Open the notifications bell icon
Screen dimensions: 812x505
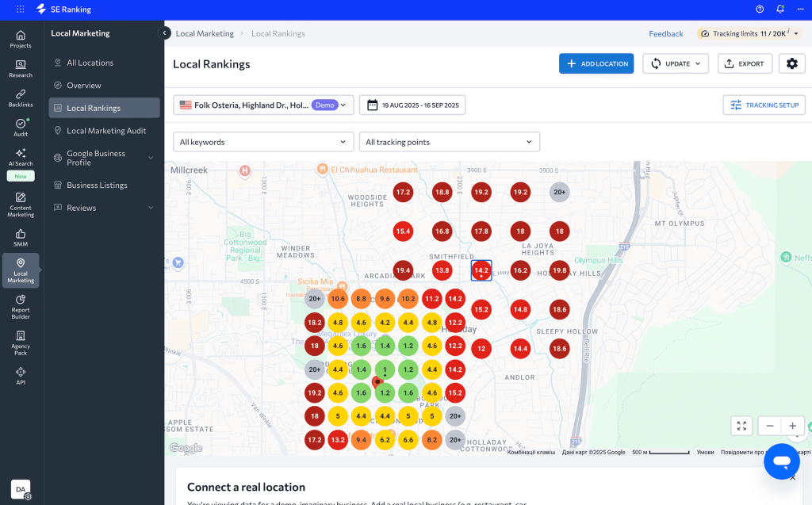click(780, 10)
